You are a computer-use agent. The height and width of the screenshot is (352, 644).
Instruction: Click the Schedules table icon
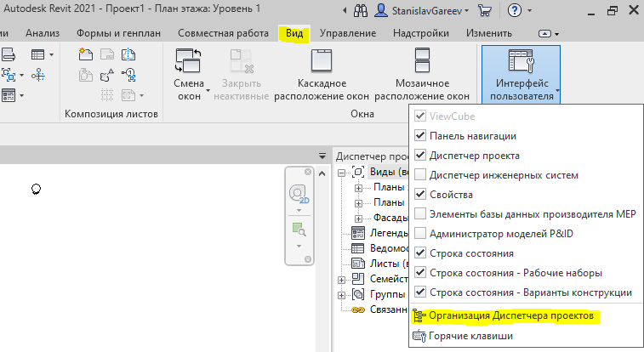37,54
